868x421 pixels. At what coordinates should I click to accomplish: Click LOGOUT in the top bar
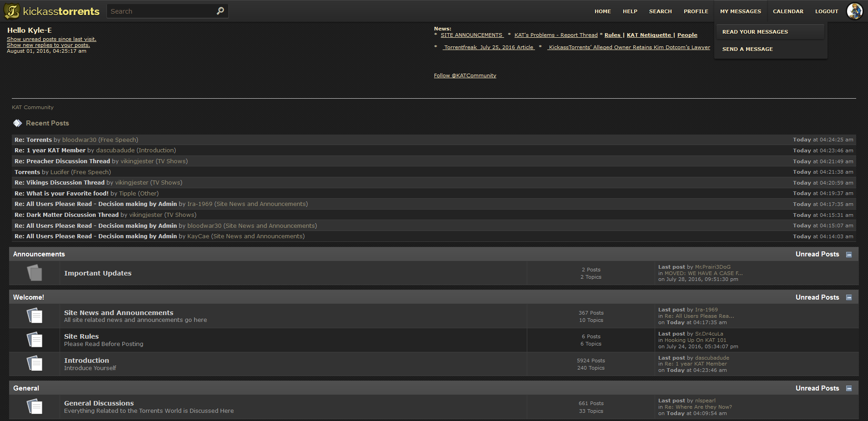pos(826,11)
